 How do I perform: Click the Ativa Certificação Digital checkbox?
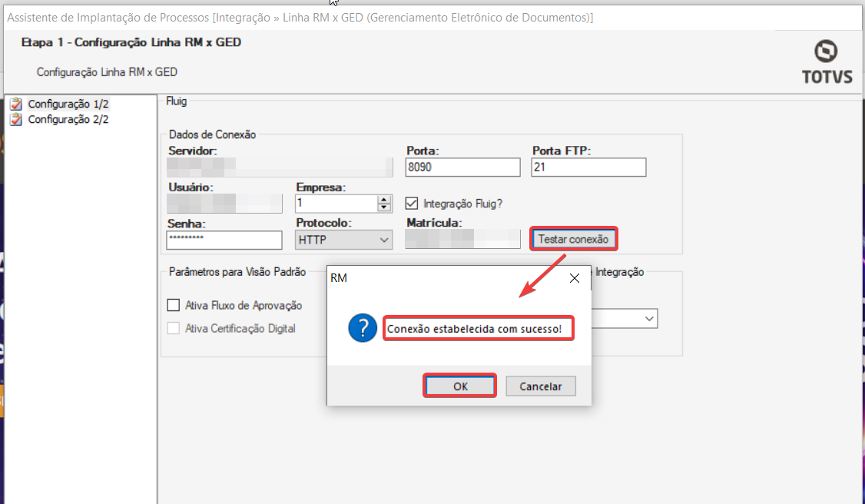[173, 328]
